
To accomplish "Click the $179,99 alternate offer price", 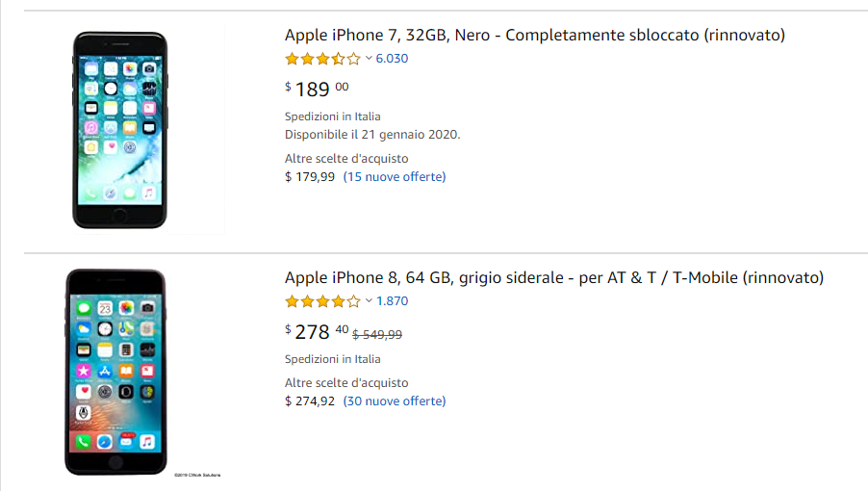I will tap(310, 176).
